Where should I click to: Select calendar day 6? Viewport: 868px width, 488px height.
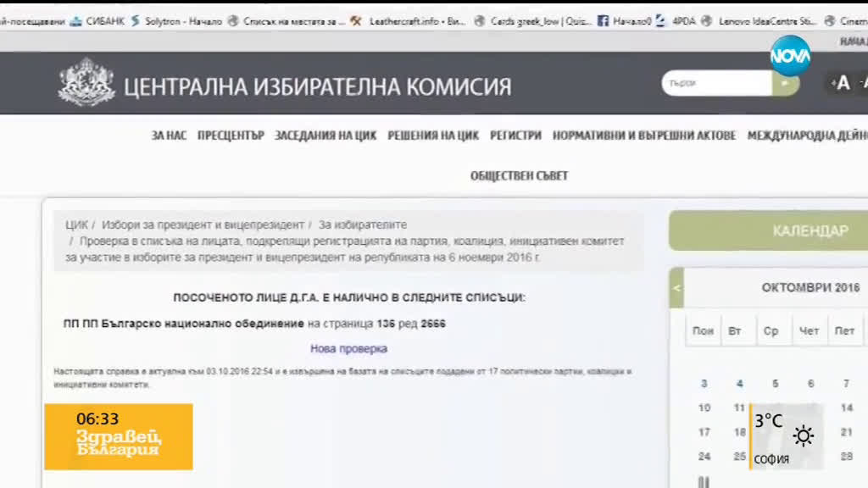810,384
